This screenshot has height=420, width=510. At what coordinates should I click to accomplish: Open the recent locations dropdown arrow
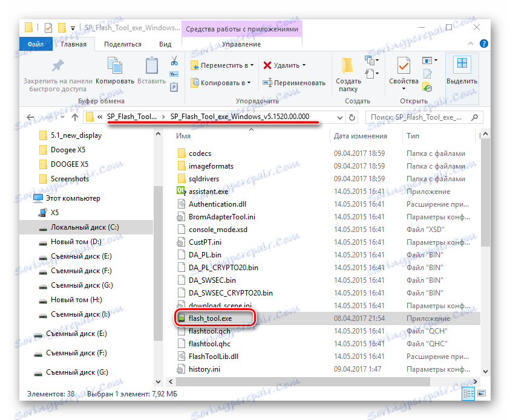click(x=62, y=117)
